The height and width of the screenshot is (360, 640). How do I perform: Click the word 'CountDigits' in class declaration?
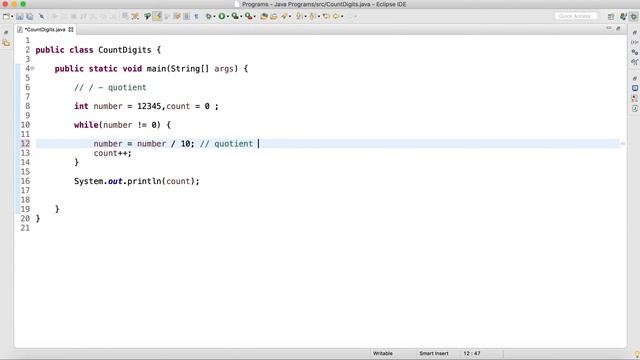tap(125, 50)
